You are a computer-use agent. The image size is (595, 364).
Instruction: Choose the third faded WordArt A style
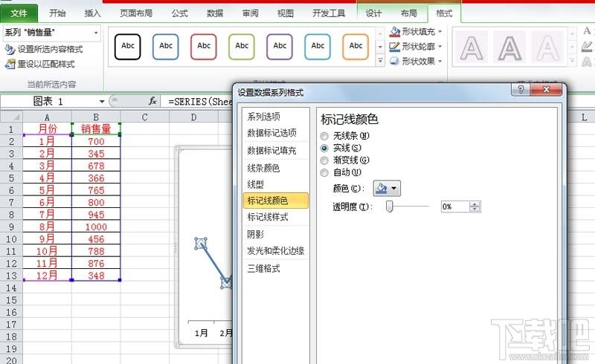tap(547, 48)
